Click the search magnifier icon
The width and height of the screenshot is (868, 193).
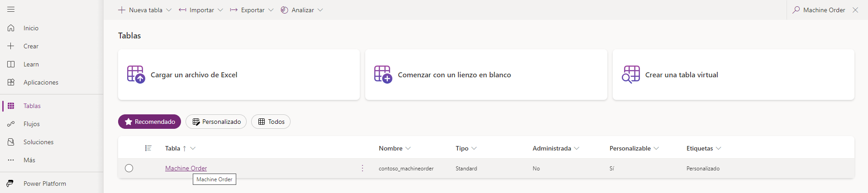pos(796,10)
